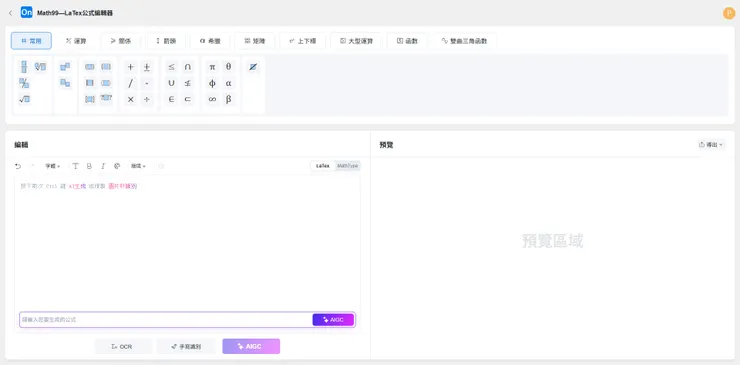Insert the plus-minus symbol
Viewport: 740px width, 365px height.
tap(147, 67)
